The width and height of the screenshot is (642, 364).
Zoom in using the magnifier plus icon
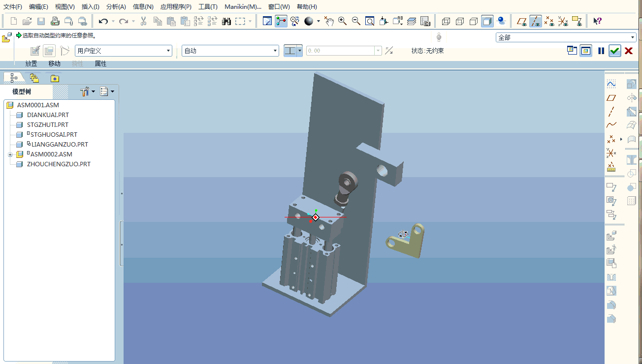point(342,21)
